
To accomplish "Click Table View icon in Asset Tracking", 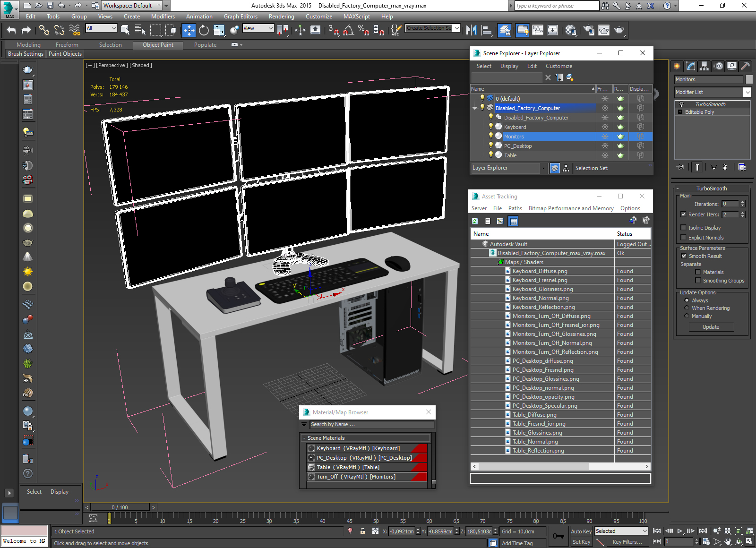I will [x=514, y=221].
